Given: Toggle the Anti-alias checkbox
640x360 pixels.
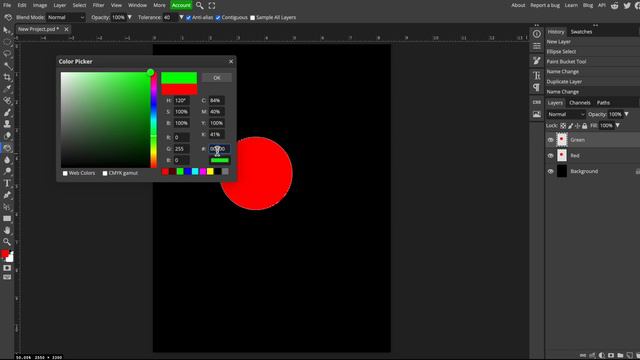Looking at the screenshot, I should (189, 18).
